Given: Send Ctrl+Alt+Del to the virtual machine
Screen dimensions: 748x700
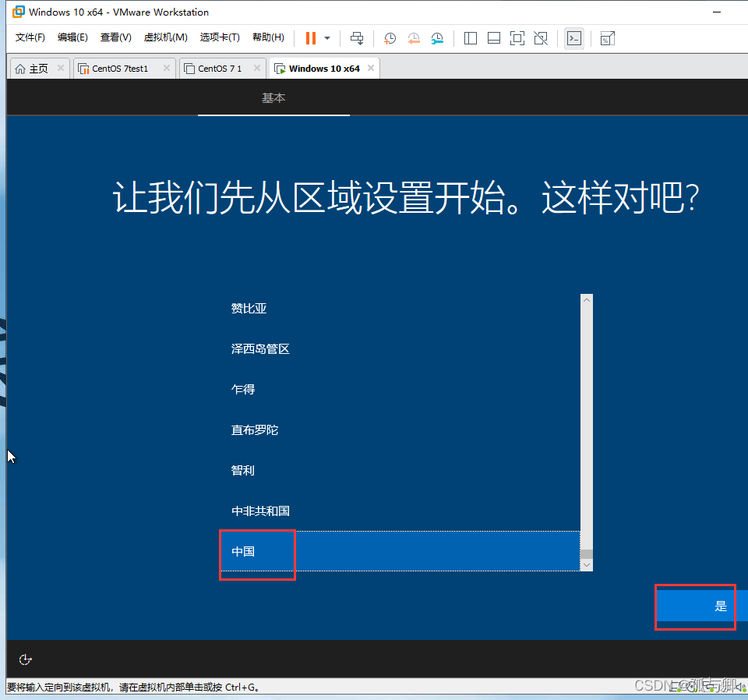Looking at the screenshot, I should point(357,38).
